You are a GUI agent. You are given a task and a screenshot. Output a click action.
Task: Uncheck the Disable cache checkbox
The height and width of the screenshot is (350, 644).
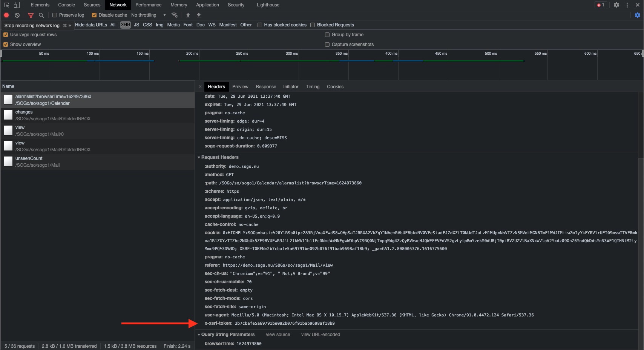tap(94, 15)
